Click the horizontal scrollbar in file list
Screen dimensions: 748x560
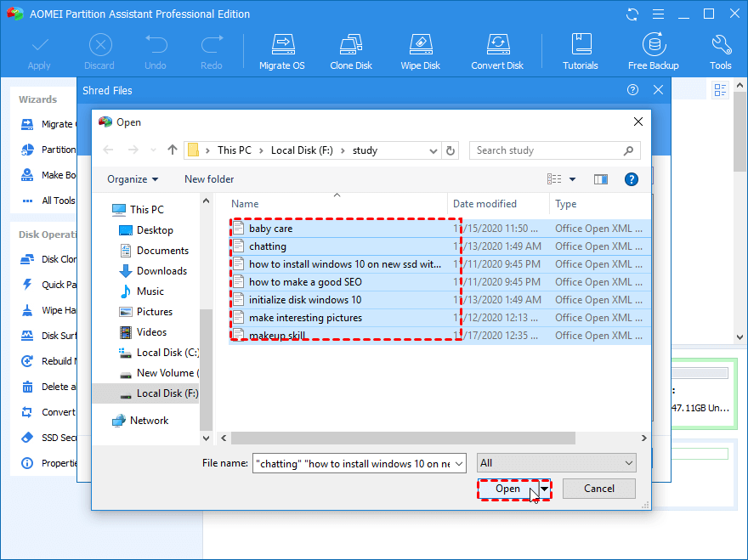click(403, 438)
